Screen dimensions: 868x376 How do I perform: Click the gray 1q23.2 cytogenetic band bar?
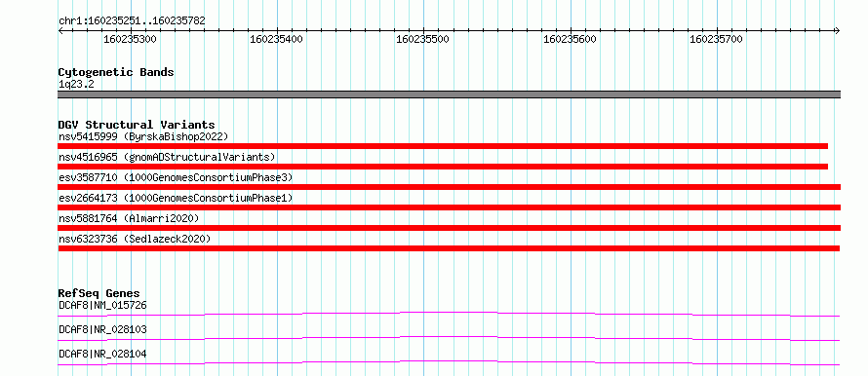tap(449, 94)
